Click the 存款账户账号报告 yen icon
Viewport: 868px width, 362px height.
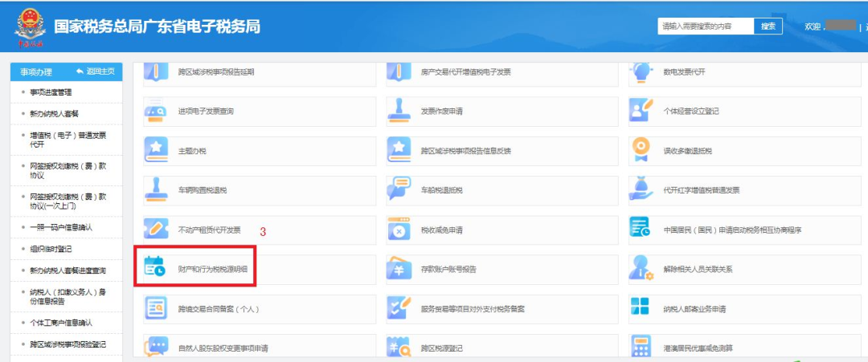pyautogui.click(x=399, y=269)
